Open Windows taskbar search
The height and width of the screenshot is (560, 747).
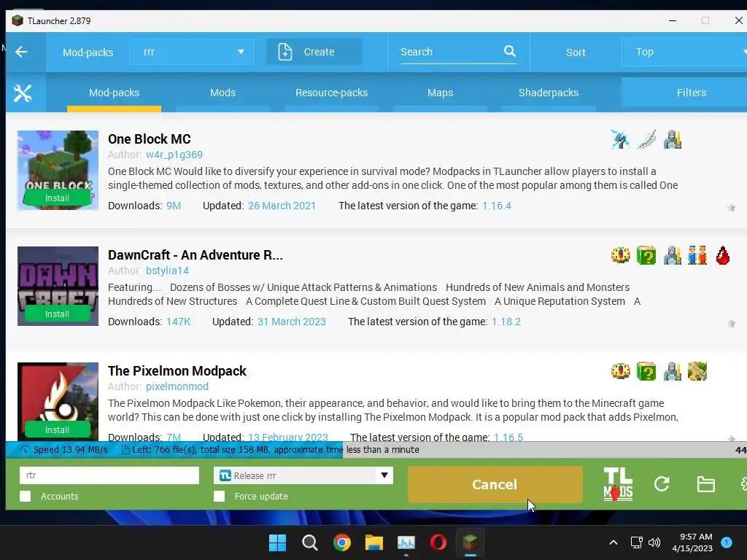click(309, 542)
